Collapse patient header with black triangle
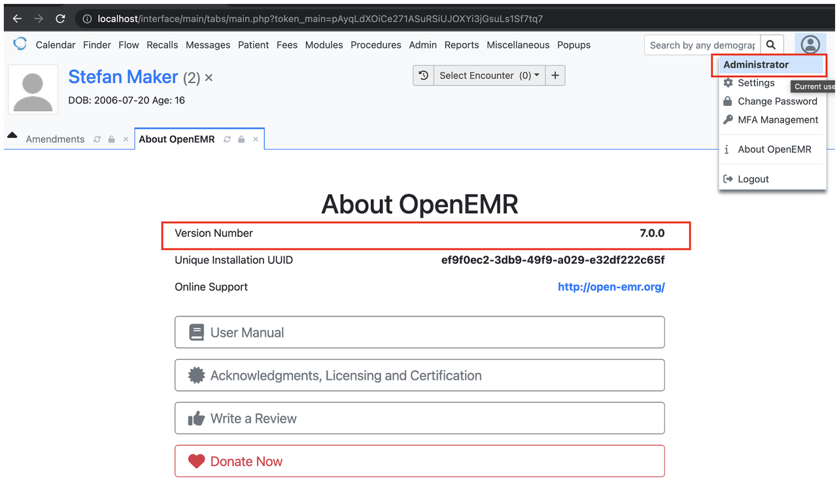 (12, 135)
